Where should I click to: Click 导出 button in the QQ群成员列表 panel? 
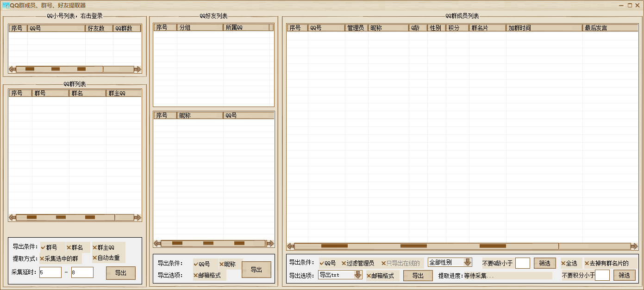point(418,276)
